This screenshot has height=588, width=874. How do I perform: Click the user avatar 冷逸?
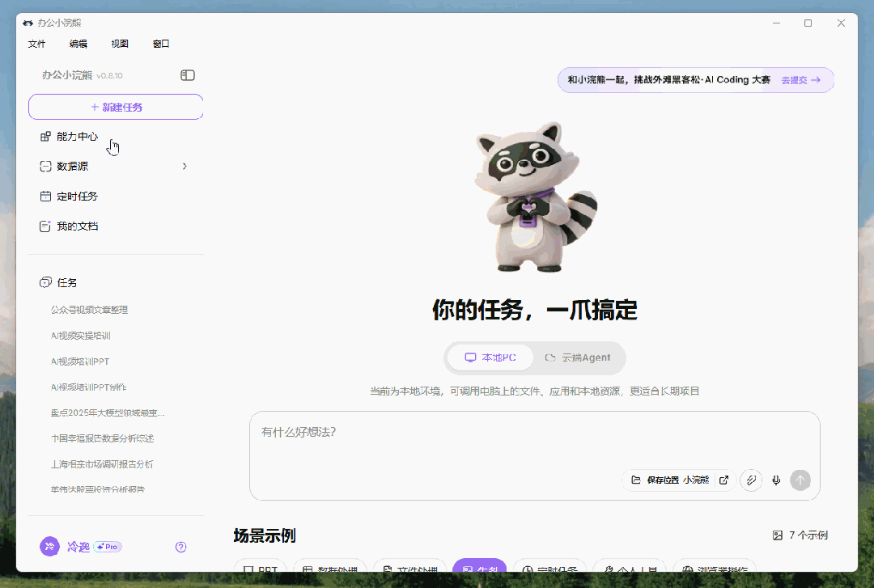(x=49, y=547)
